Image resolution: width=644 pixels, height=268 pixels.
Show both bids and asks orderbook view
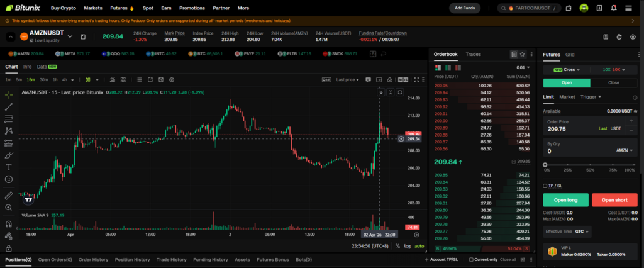tap(437, 67)
